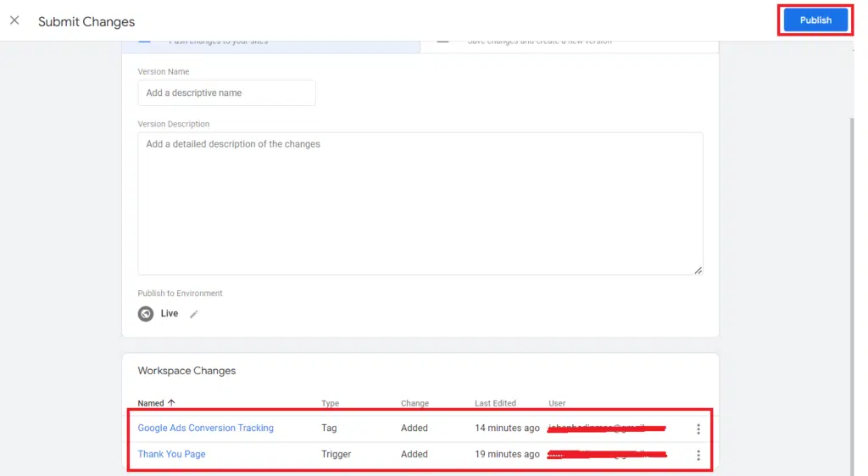Click the Live environment globe icon
The height and width of the screenshot is (476, 868).
[146, 314]
